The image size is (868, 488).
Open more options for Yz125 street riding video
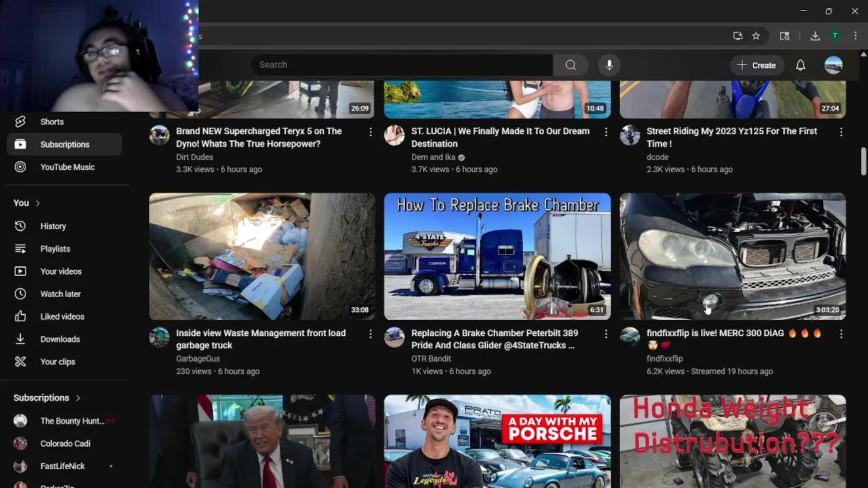(841, 132)
